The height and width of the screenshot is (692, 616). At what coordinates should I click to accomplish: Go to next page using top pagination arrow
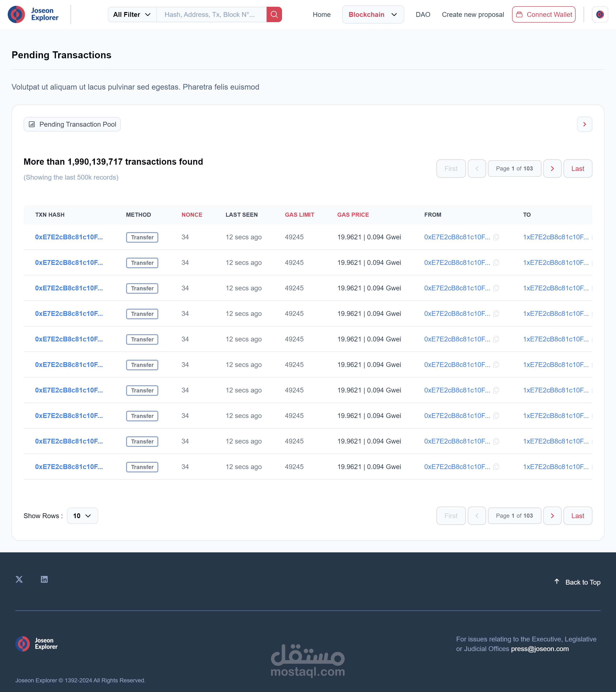(552, 169)
